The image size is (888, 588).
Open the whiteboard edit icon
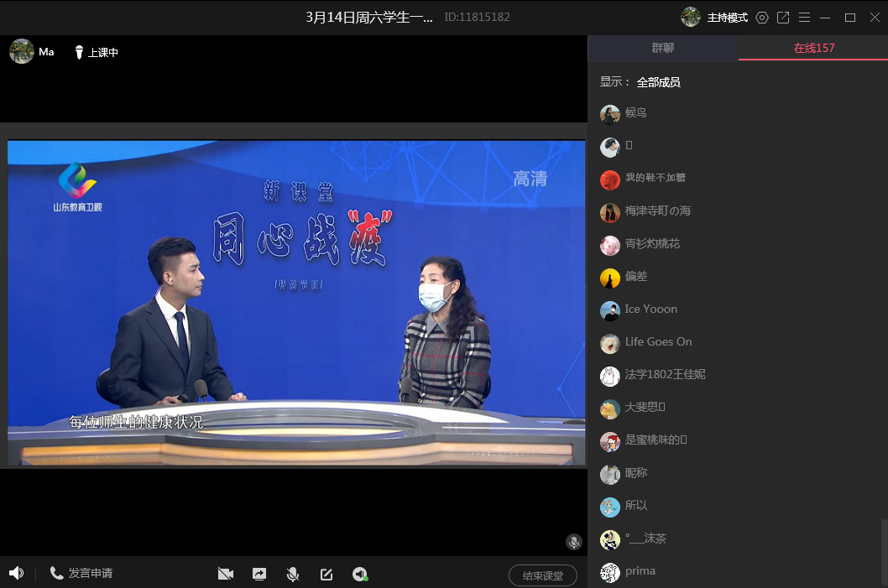pos(326,574)
